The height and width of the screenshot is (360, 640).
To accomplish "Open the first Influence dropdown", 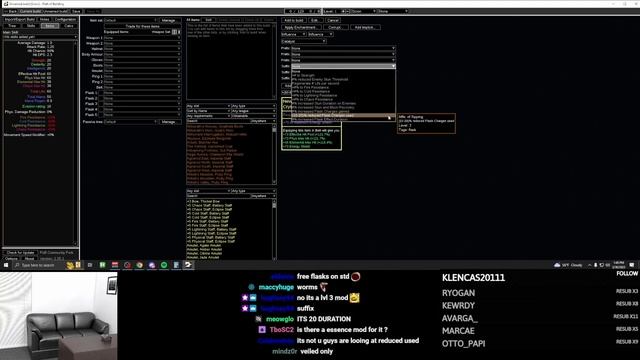I will (293, 34).
